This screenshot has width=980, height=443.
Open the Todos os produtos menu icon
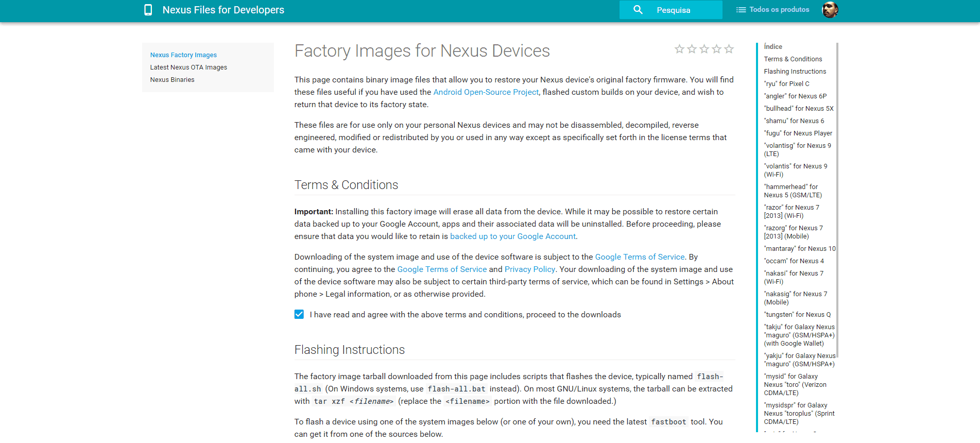click(741, 10)
